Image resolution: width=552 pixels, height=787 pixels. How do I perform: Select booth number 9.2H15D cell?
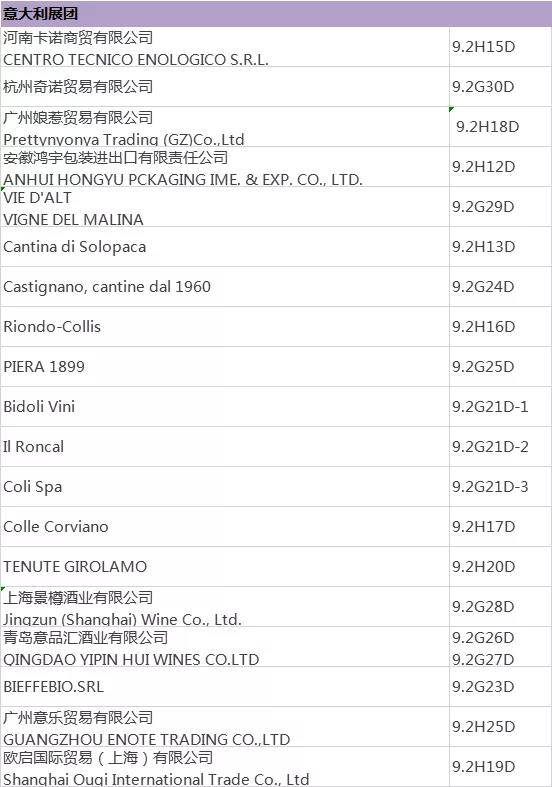pyautogui.click(x=500, y=47)
